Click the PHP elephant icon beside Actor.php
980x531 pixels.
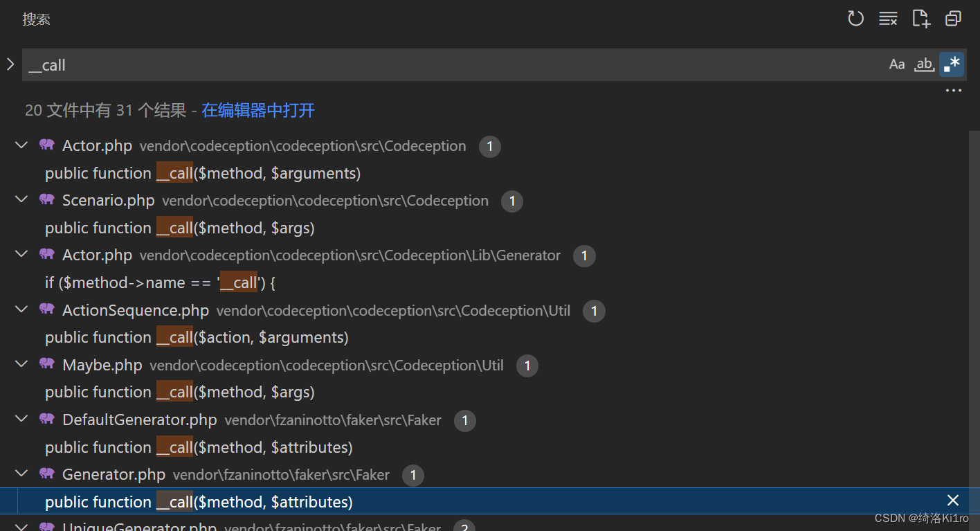(46, 145)
